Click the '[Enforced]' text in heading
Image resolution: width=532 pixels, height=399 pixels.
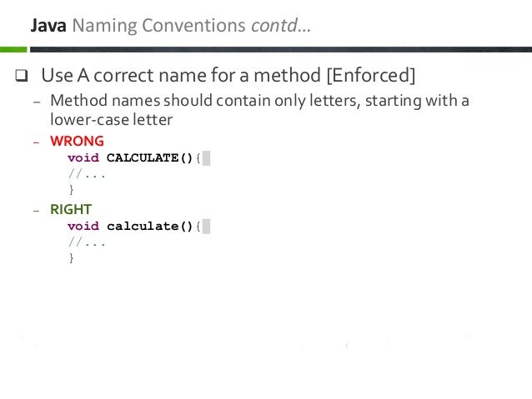[371, 75]
